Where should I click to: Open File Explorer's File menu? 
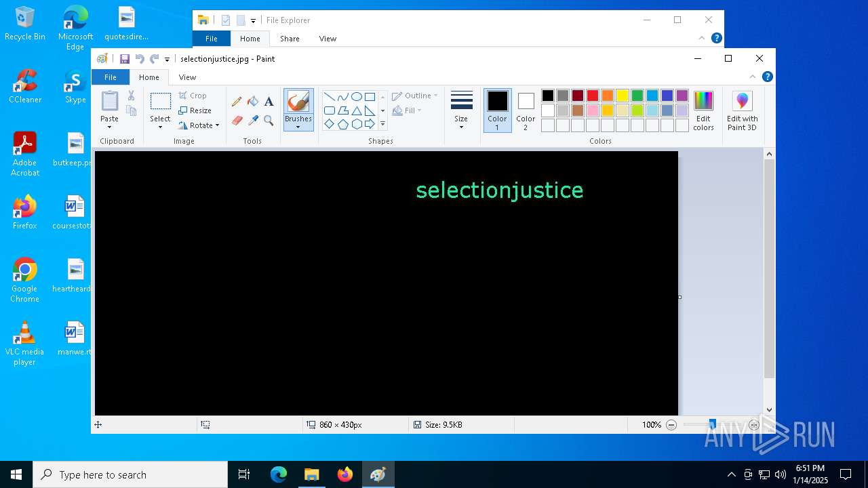(x=212, y=39)
